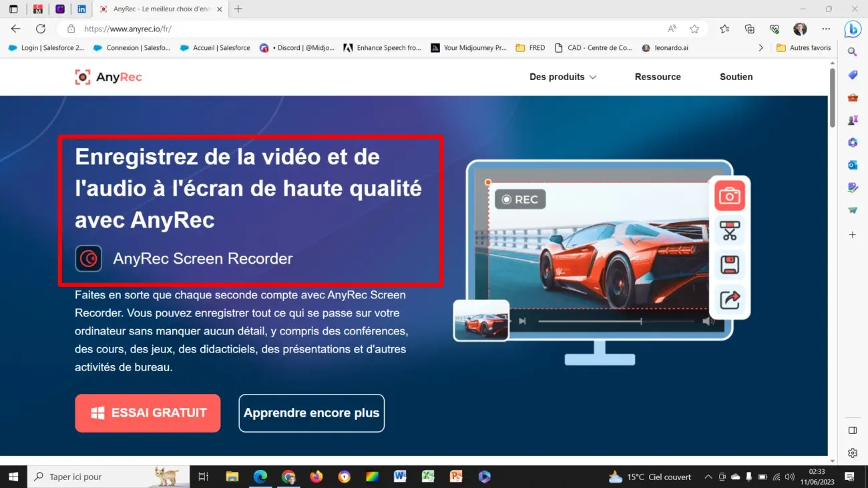
Task: Open CAD - Centre de Co... bookmark
Action: pos(593,48)
